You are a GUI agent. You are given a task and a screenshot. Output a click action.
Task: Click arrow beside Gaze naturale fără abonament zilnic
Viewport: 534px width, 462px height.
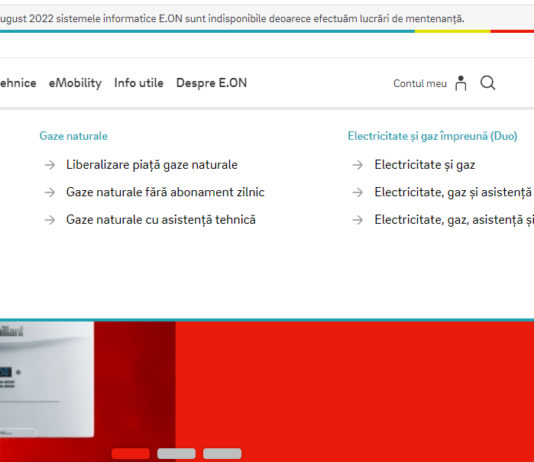(x=50, y=193)
